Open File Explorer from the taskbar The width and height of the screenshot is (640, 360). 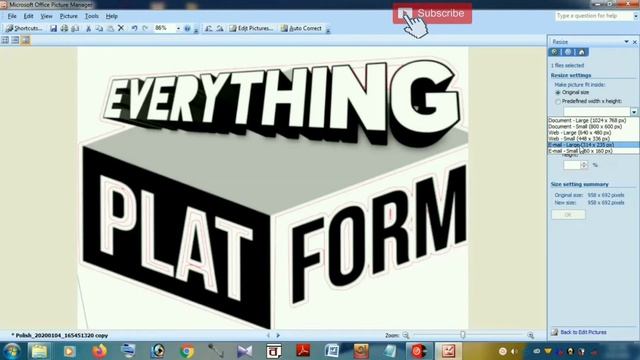click(39, 351)
